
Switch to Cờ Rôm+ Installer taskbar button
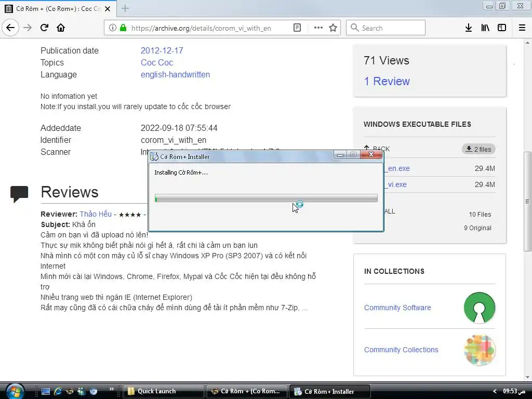coord(329,391)
